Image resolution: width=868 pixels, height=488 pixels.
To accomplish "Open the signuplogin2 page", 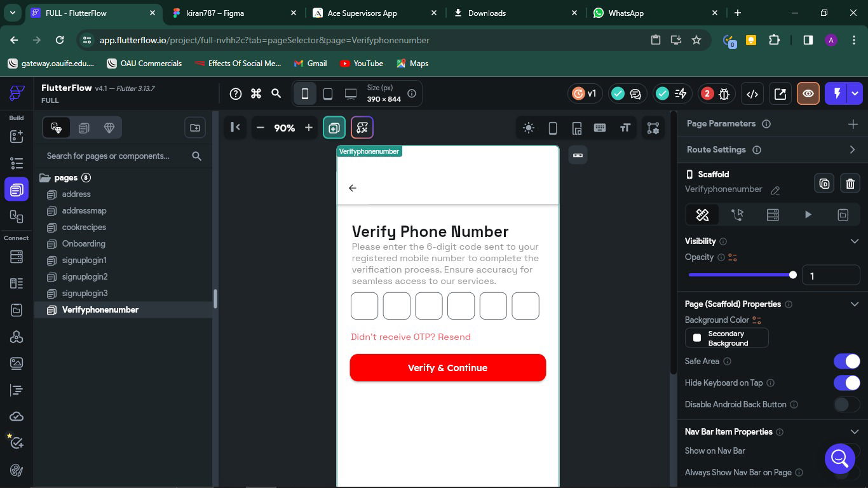I will point(85,277).
